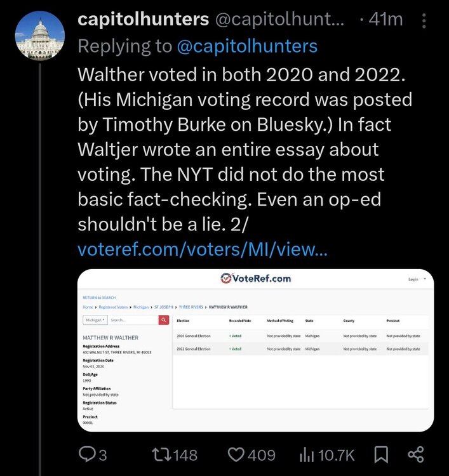This screenshot has height=476, width=449.
Task: Click the @capitolhunters reply mention
Action: [245, 46]
